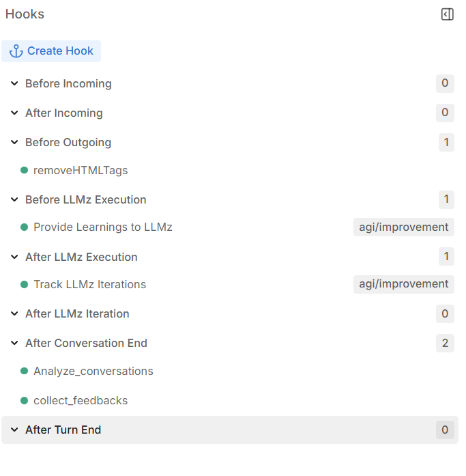The height and width of the screenshot is (476, 466).
Task: Collapse the After Incoming section chevron
Action: pyautogui.click(x=14, y=113)
